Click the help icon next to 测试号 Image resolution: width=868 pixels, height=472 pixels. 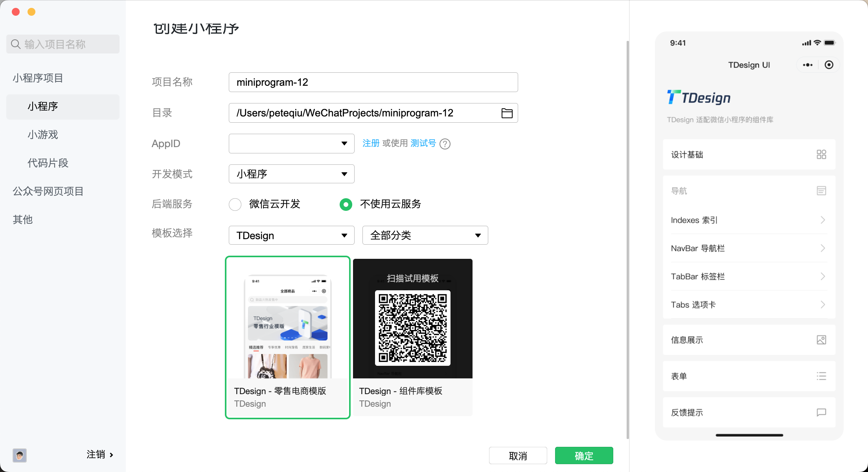click(445, 144)
